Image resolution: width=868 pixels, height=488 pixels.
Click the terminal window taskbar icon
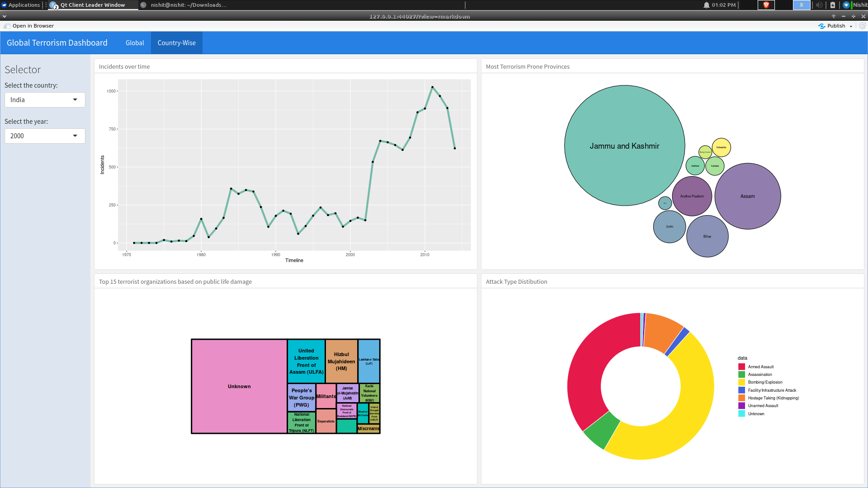[143, 5]
